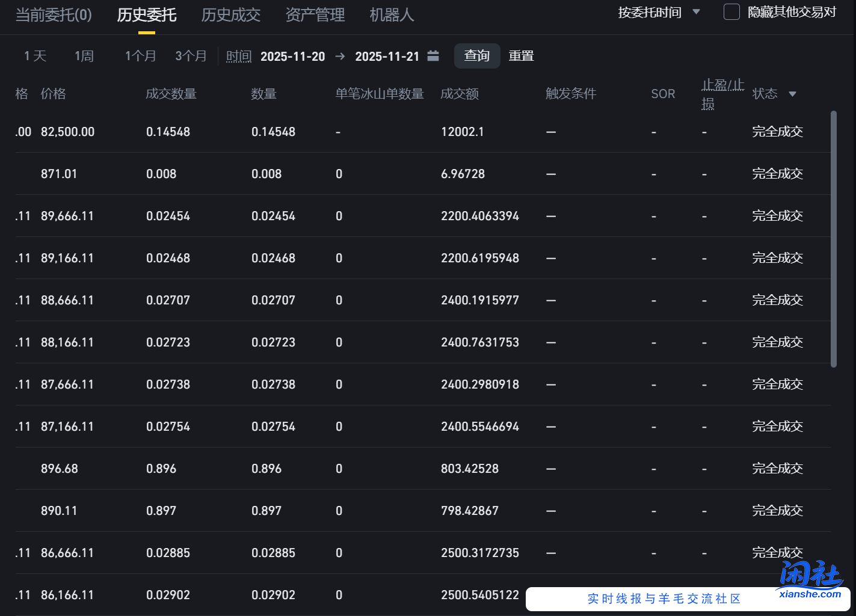The width and height of the screenshot is (856, 616).
Task: Click the start date 2025-11-20 field
Action: point(293,56)
